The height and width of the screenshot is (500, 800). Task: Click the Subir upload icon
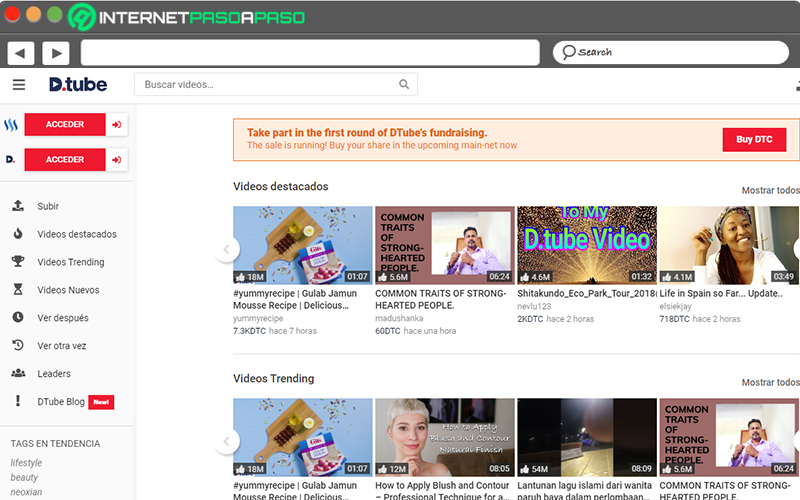(x=18, y=206)
